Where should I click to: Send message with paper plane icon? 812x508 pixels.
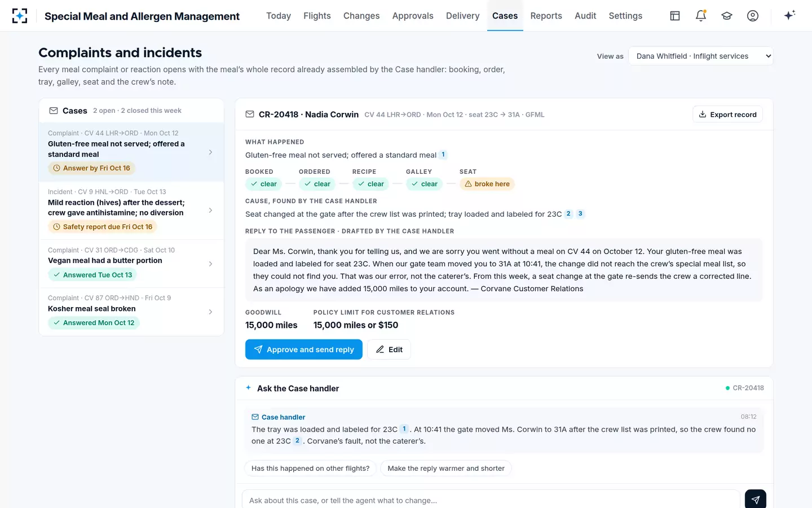pos(756,500)
